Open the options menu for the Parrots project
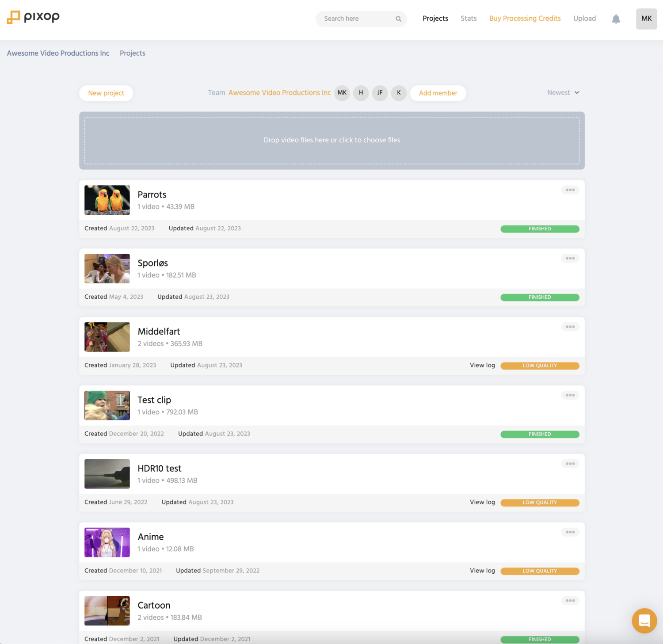Viewport: 663px width, 644px height. [570, 190]
